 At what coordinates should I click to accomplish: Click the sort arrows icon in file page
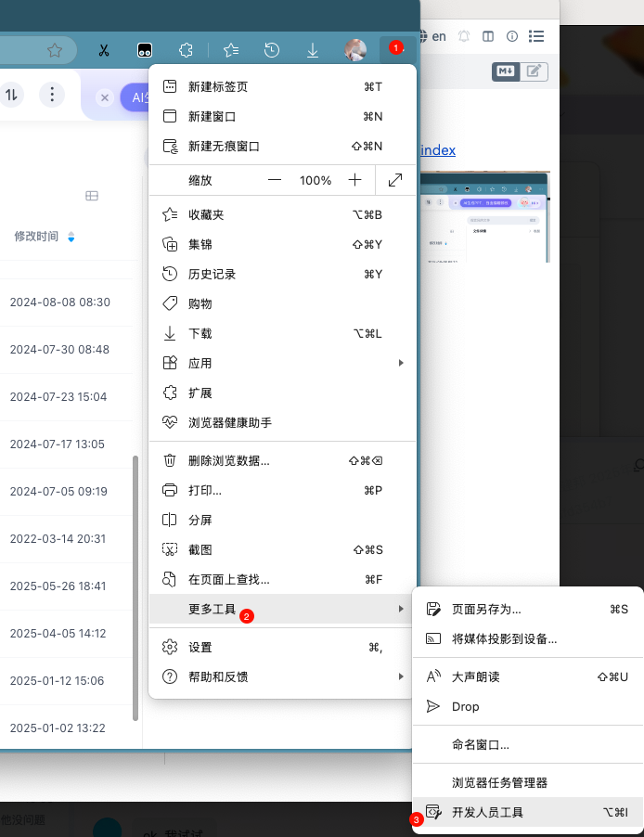pos(11,95)
